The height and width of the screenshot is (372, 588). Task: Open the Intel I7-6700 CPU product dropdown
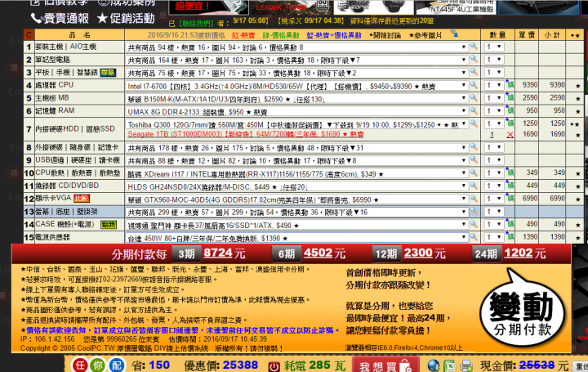coord(296,86)
